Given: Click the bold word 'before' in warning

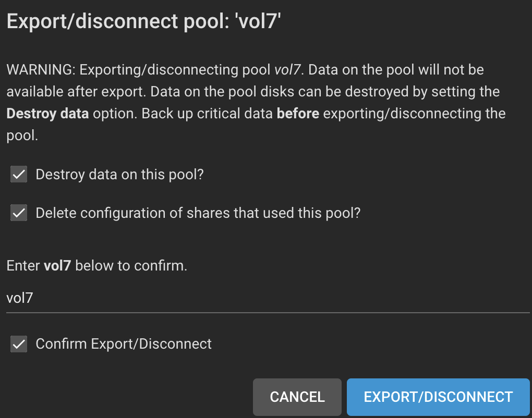Looking at the screenshot, I should pos(298,114).
